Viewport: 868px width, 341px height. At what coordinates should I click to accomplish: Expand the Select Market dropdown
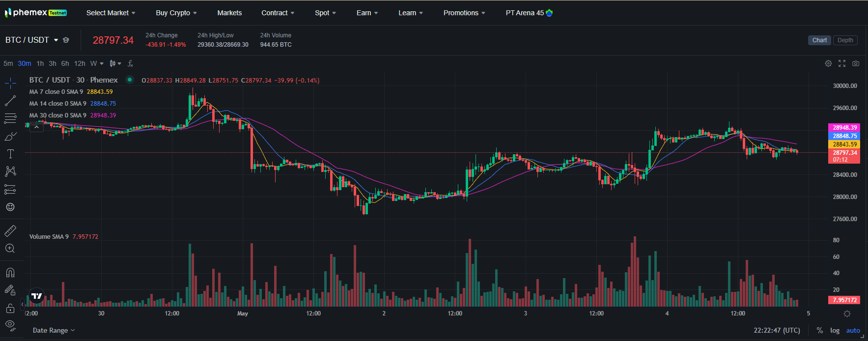coord(111,13)
